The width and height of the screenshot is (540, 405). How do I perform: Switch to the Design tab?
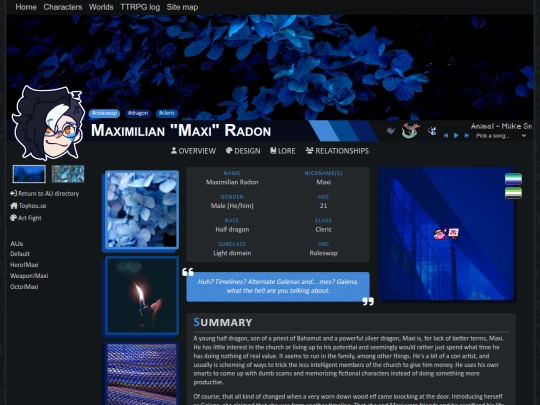click(243, 151)
